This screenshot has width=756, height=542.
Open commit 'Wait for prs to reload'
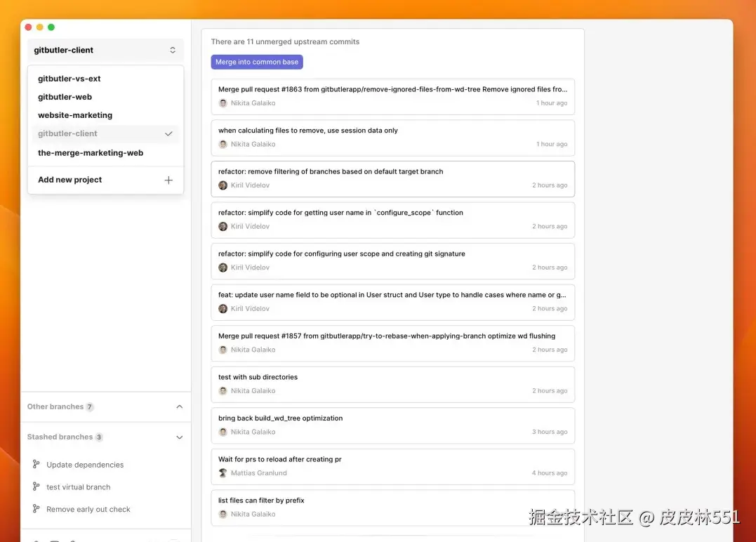[392, 466]
